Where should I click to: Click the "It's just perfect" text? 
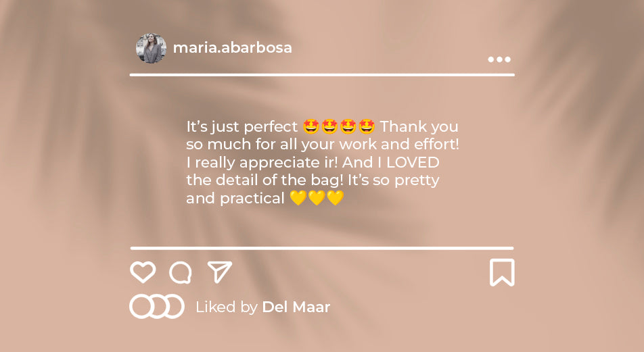coord(242,127)
